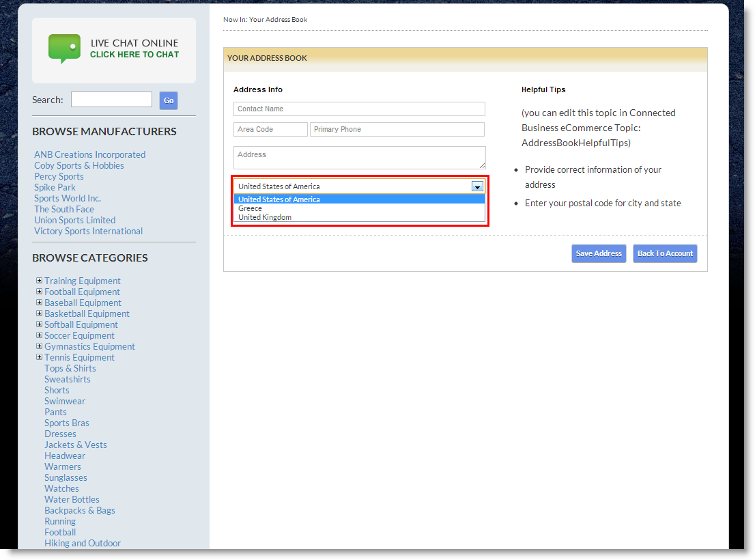Select Greece from the country list
The image size is (755, 560).
coord(250,208)
